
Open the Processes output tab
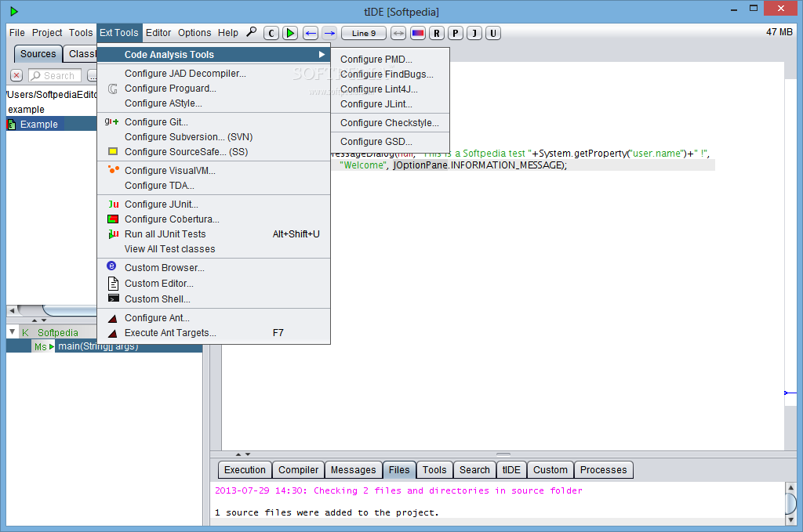tap(603, 469)
